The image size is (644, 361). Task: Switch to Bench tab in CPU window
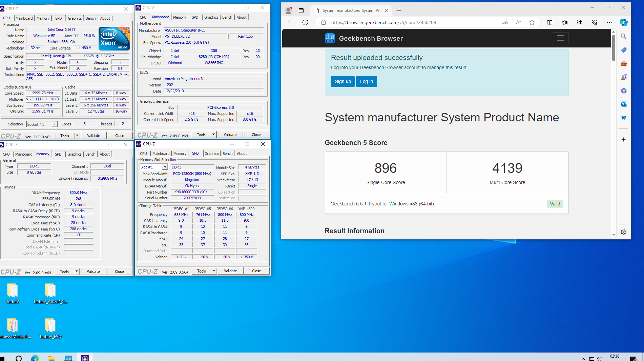click(x=90, y=18)
